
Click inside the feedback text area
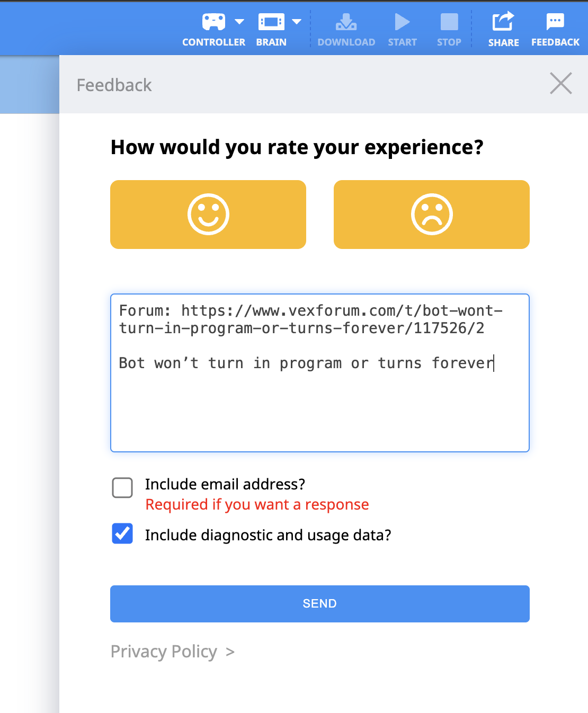click(320, 373)
